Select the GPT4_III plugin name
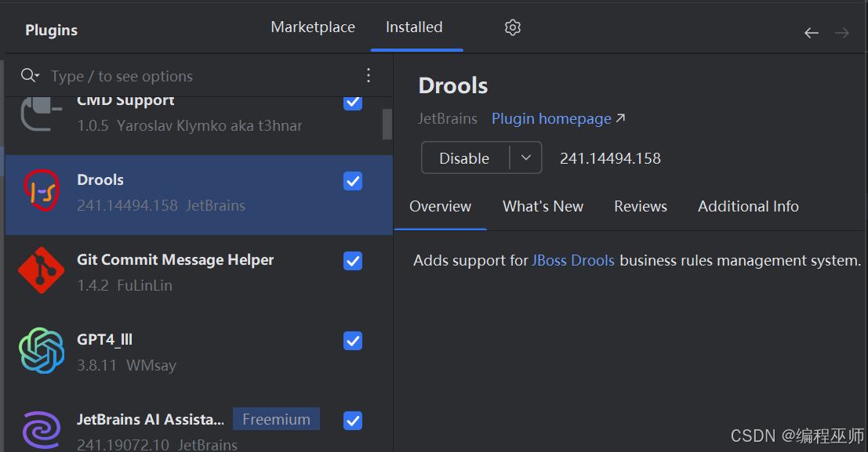This screenshot has height=452, width=868. (x=104, y=340)
